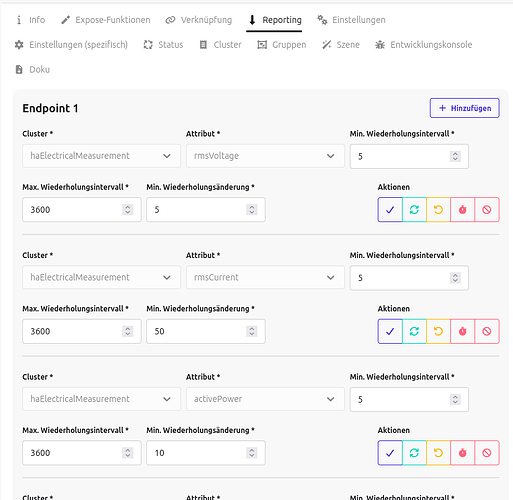513x500 pixels.
Task: Adjust activePower Max. Wiederholungsintervall stepper arrows
Action: pos(128,453)
